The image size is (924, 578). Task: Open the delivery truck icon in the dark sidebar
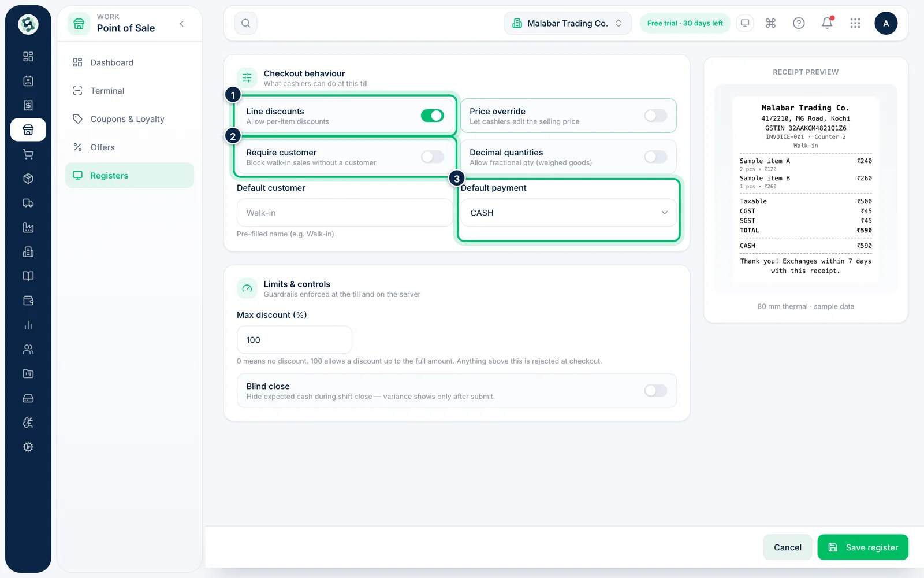(28, 203)
